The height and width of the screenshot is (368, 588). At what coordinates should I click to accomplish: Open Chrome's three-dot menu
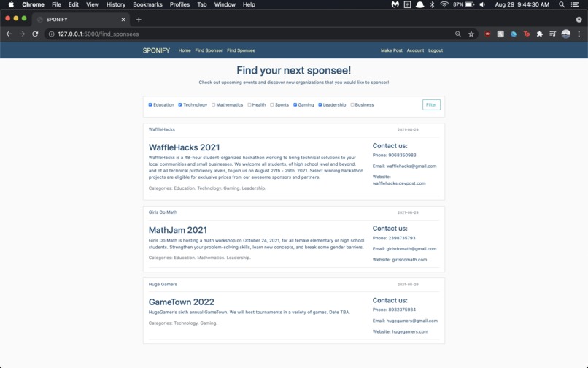(x=579, y=34)
